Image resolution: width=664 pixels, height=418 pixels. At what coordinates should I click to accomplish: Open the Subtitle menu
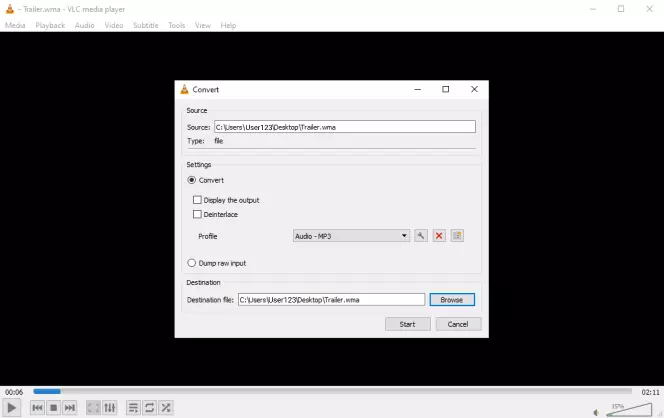146,25
